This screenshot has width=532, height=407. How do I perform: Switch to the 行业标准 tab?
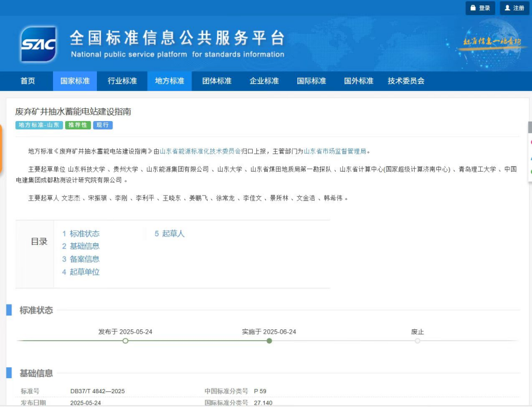(122, 81)
